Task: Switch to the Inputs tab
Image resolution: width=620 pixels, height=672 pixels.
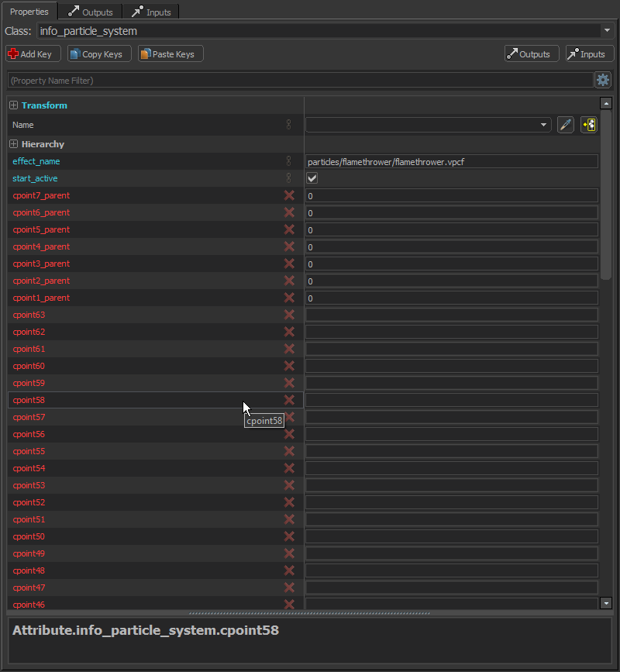Action: point(152,12)
